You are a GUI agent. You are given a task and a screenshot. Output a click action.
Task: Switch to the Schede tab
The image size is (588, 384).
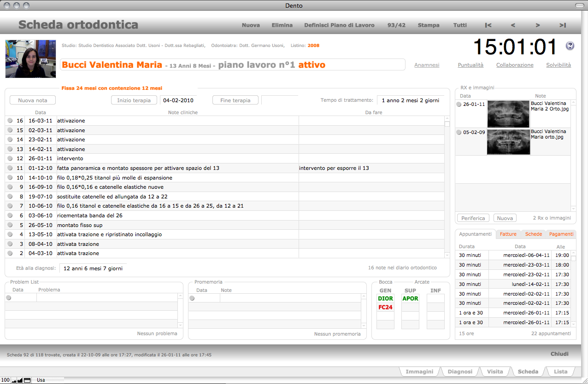tap(534, 234)
